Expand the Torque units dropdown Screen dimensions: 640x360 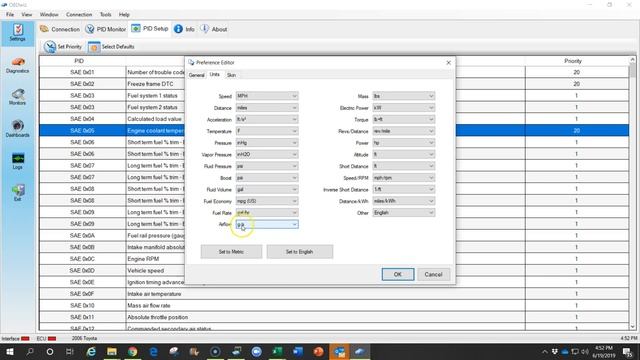pos(404,120)
